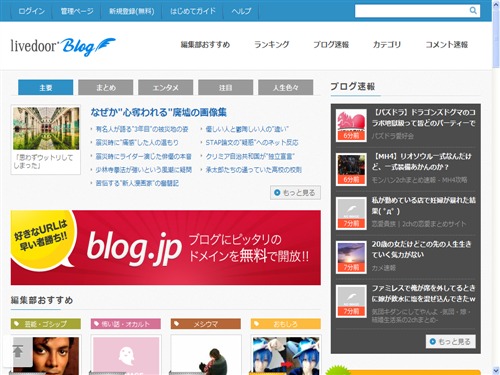Go to 編集部おすすめ navigation item

tap(205, 45)
